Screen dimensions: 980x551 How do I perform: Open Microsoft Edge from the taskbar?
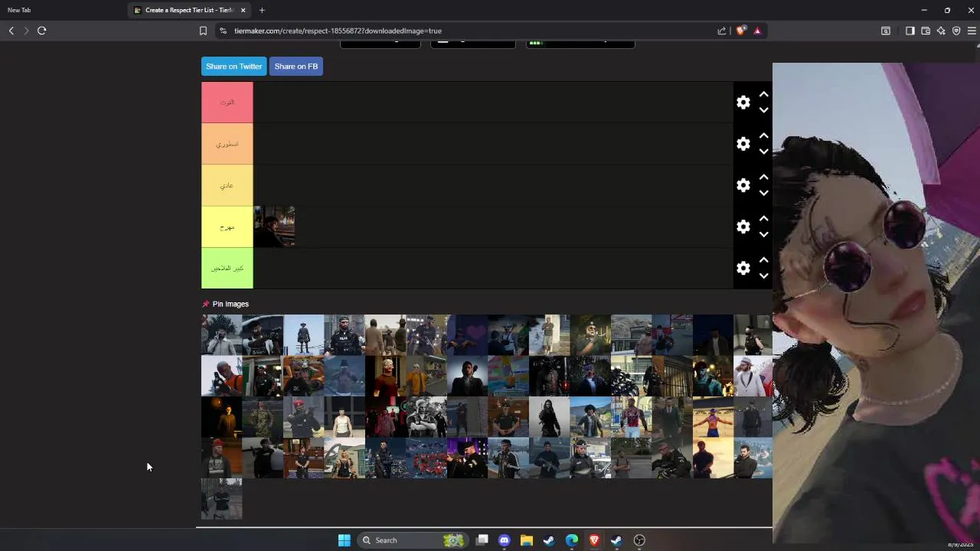(x=572, y=540)
